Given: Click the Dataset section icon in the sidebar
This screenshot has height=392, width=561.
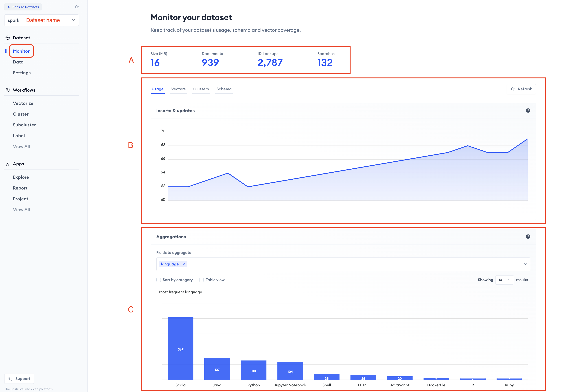Looking at the screenshot, I should click(8, 38).
